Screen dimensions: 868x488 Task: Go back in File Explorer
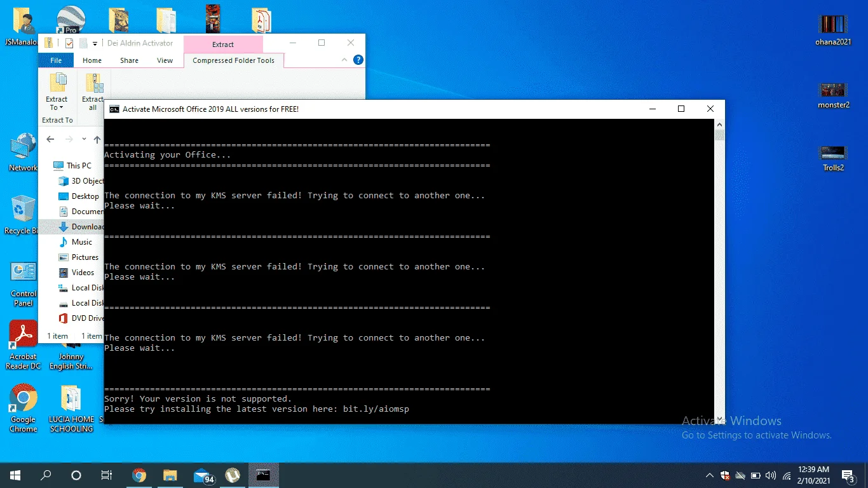[x=51, y=139]
